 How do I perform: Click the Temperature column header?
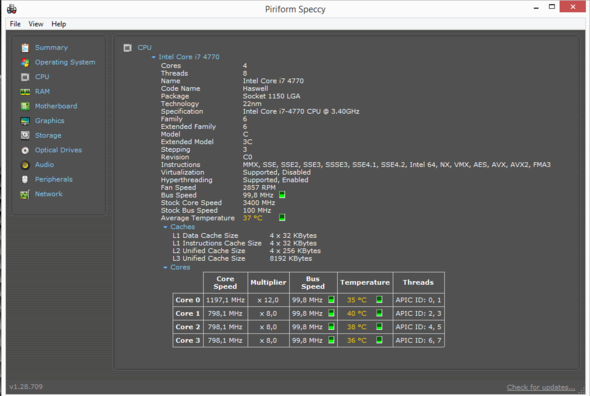click(365, 283)
